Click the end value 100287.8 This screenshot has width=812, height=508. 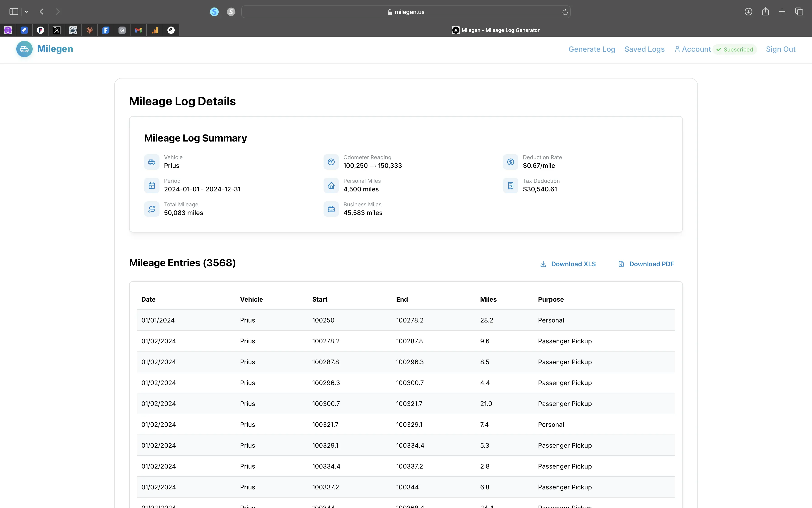click(x=409, y=341)
